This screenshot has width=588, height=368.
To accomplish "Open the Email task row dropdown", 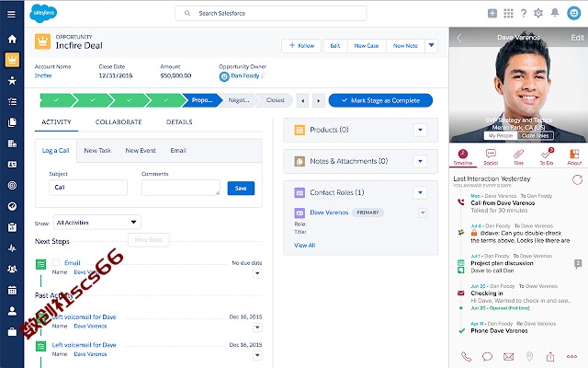I will 257,273.
